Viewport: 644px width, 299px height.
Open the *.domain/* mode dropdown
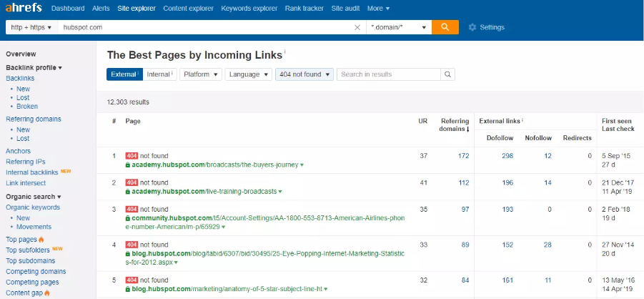pos(399,27)
